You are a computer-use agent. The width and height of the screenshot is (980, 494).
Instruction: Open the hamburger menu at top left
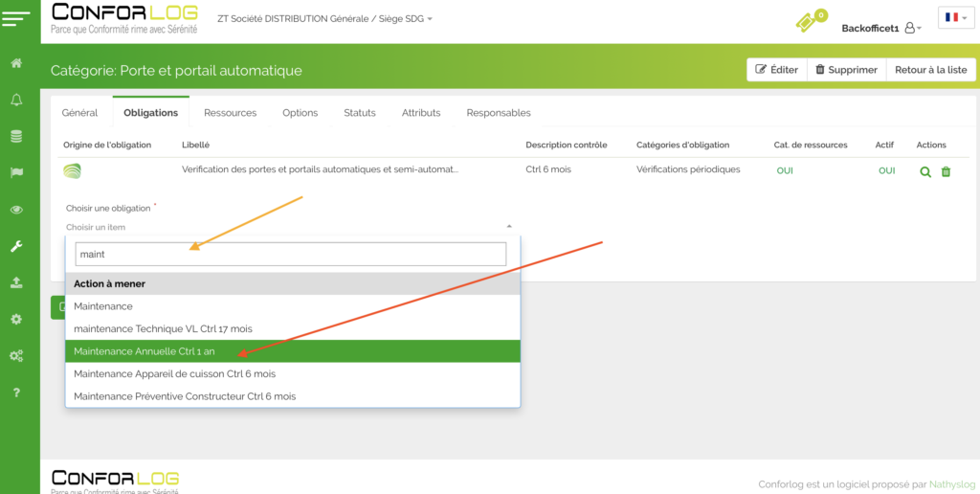click(19, 19)
